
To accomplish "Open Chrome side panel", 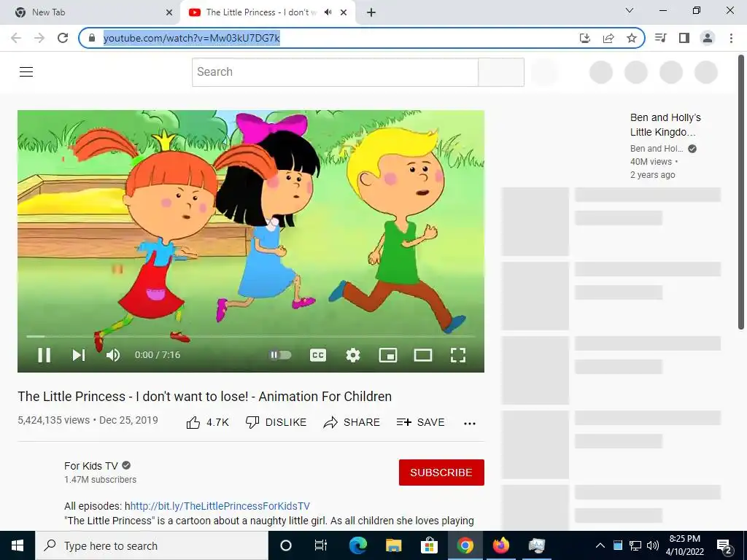I will pos(684,38).
